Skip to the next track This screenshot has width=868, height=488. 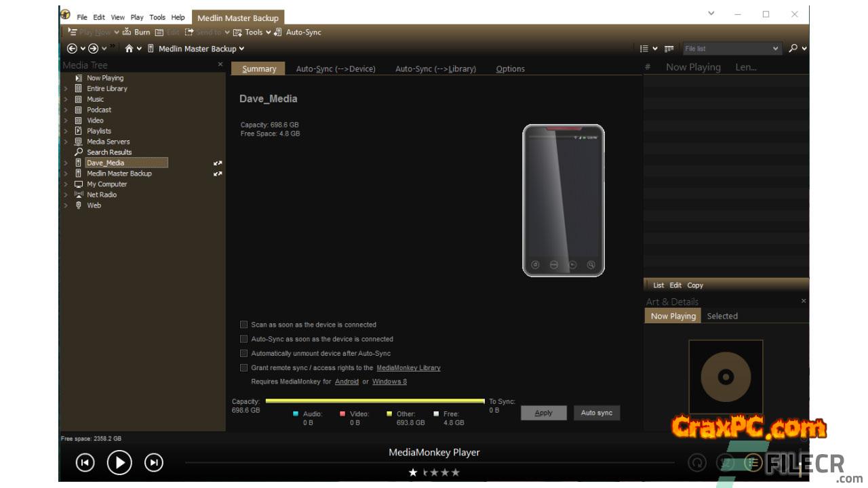(154, 462)
